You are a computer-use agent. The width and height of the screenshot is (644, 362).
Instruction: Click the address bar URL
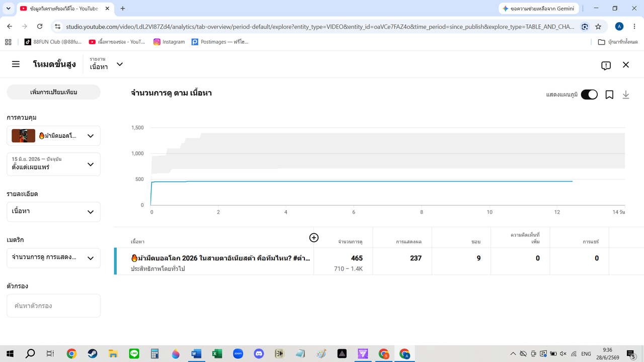coord(320,27)
